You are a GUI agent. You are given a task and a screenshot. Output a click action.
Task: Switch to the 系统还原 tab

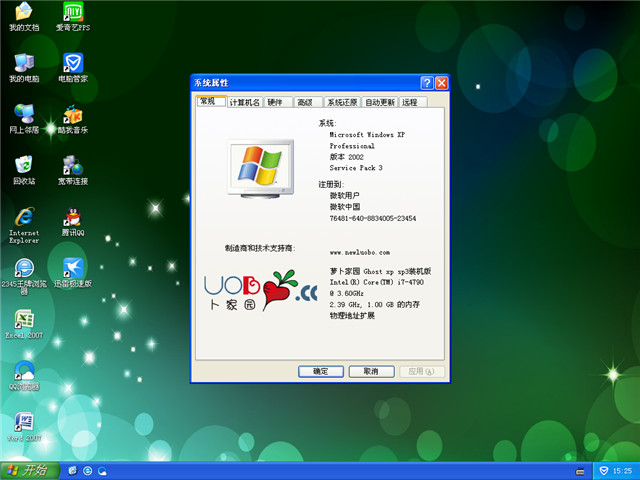pyautogui.click(x=342, y=102)
